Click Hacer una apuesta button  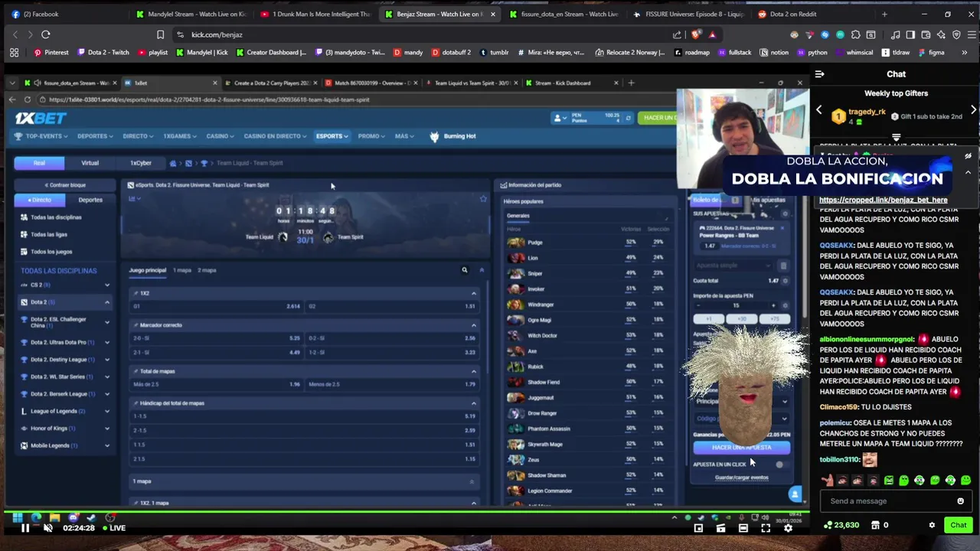click(x=741, y=448)
